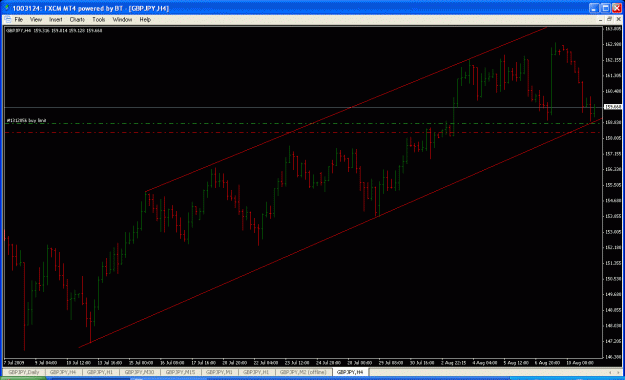Select the red dashed stop loss line

pos(303,132)
